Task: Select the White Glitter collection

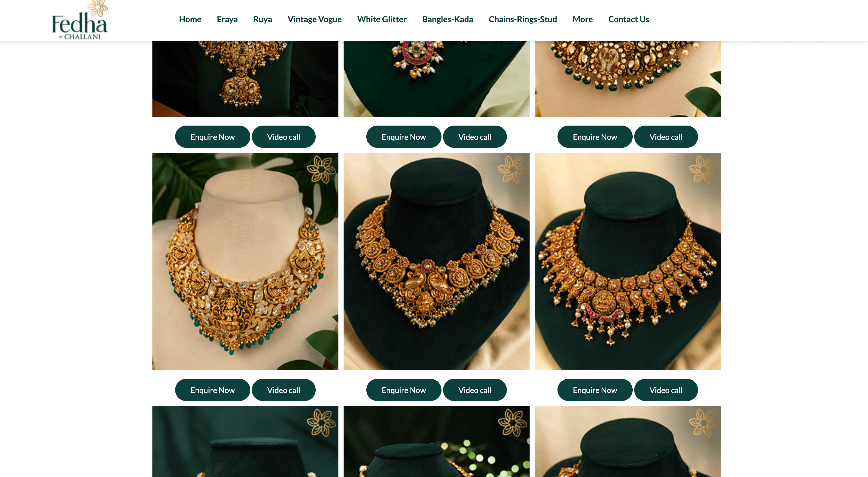Action: pyautogui.click(x=382, y=19)
